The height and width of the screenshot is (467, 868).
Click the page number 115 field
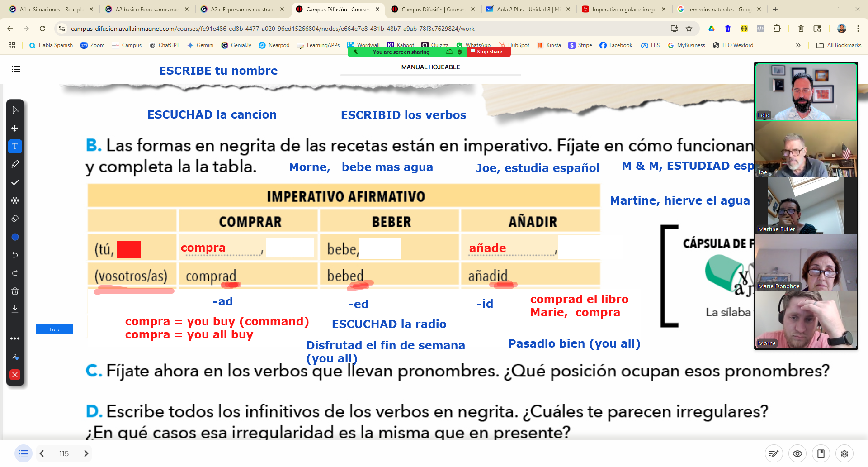tap(64, 453)
